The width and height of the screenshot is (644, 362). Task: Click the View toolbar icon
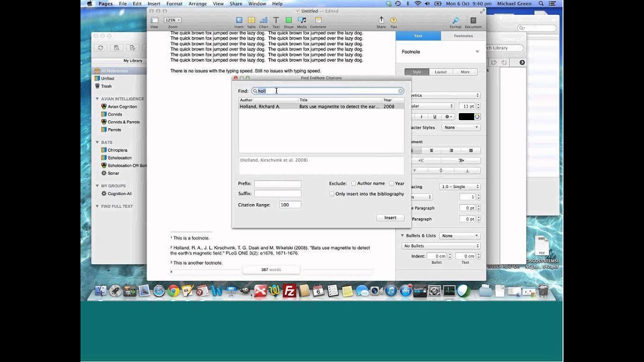[x=154, y=22]
